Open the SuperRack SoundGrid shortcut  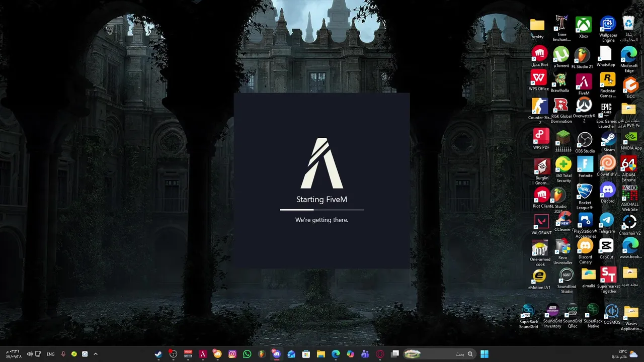pyautogui.click(x=528, y=317)
